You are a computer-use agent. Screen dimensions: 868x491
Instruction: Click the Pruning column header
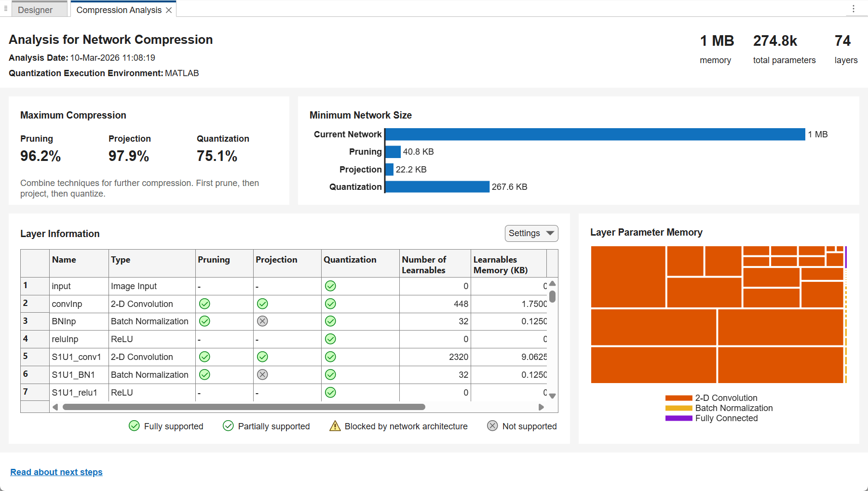[x=214, y=260]
